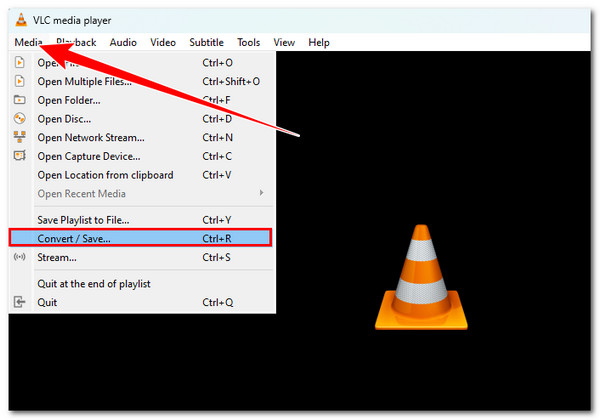
Task: Open the Subtitle menu
Action: pyautogui.click(x=206, y=42)
